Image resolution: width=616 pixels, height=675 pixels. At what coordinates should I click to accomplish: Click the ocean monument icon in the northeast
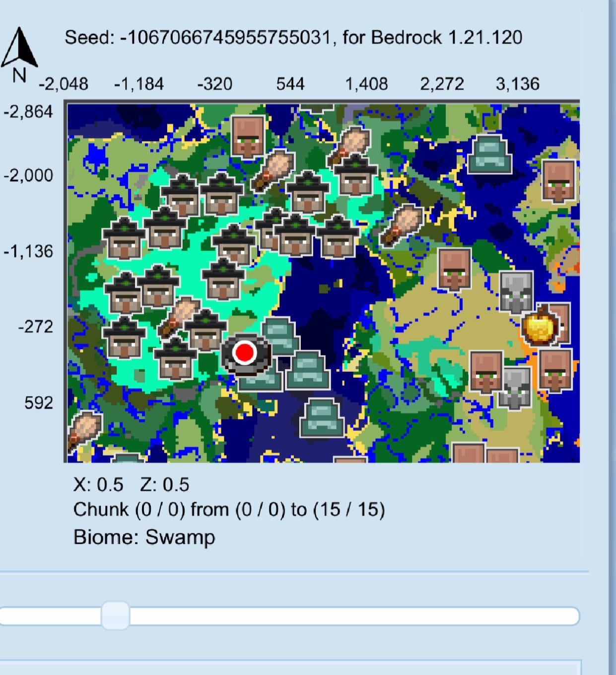(x=489, y=154)
